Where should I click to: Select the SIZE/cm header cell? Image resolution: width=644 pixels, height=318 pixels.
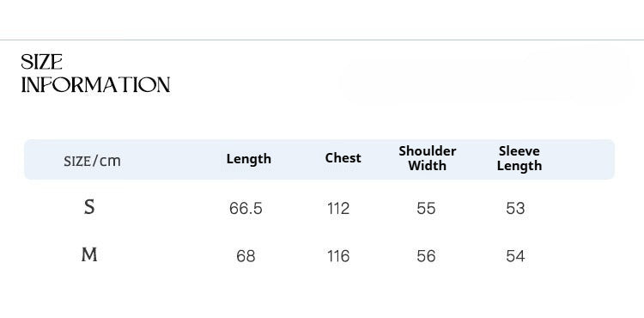pos(92,160)
